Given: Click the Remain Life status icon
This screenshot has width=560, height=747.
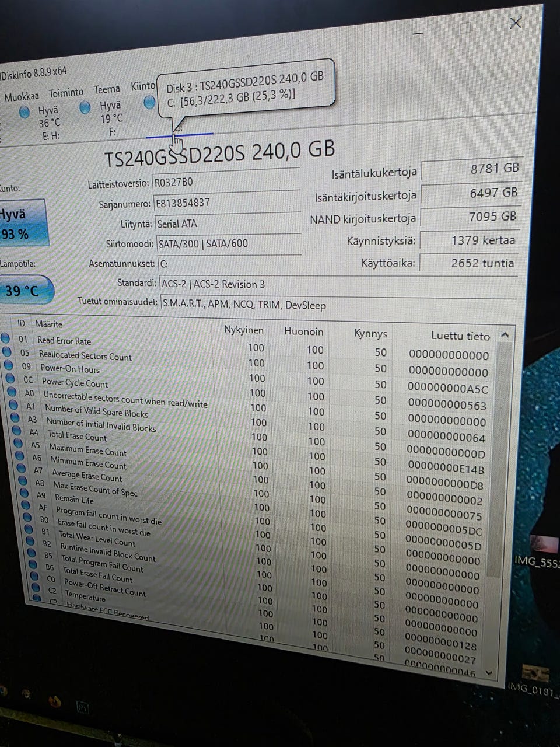Looking at the screenshot, I should (x=25, y=493).
